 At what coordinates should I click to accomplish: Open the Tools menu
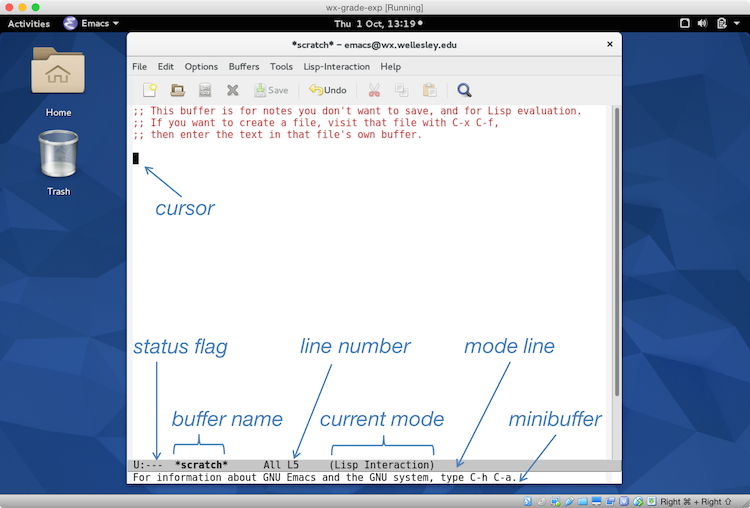pyautogui.click(x=281, y=66)
